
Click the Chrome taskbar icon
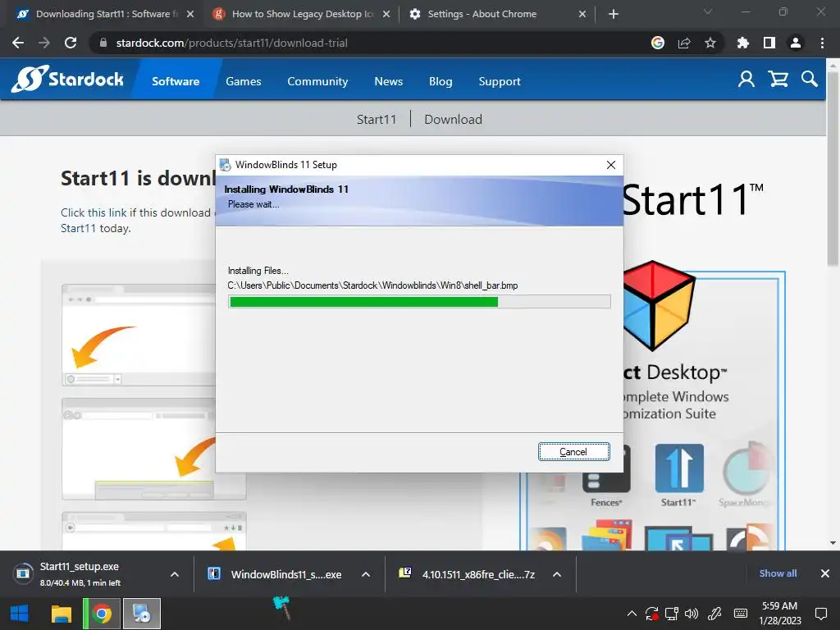tap(101, 614)
